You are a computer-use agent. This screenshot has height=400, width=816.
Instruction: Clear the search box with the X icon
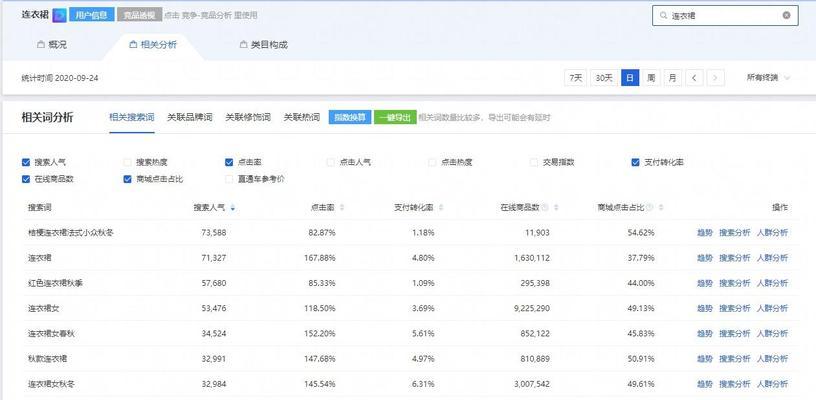(786, 16)
